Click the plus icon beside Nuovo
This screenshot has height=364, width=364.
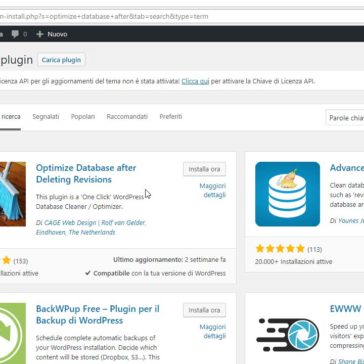[40, 34]
